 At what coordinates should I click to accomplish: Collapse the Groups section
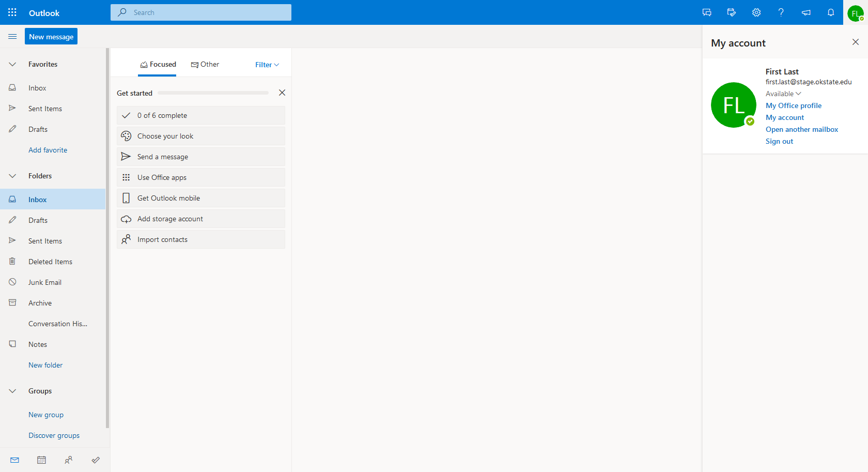[12, 390]
